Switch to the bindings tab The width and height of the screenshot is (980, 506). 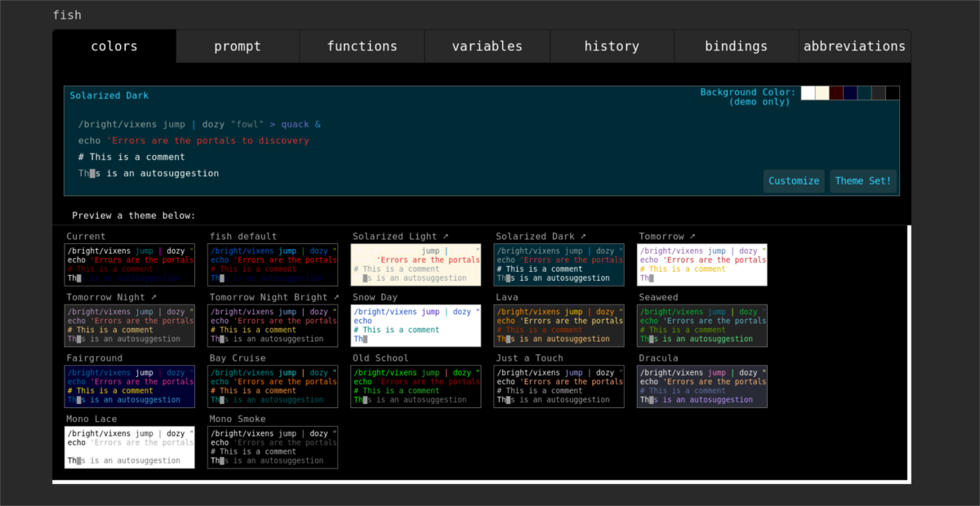coord(736,47)
